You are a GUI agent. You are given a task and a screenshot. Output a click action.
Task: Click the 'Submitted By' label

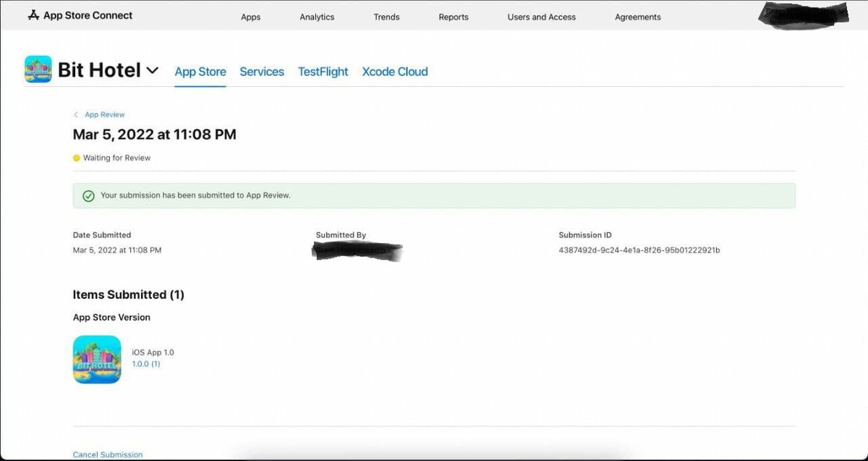(341, 235)
